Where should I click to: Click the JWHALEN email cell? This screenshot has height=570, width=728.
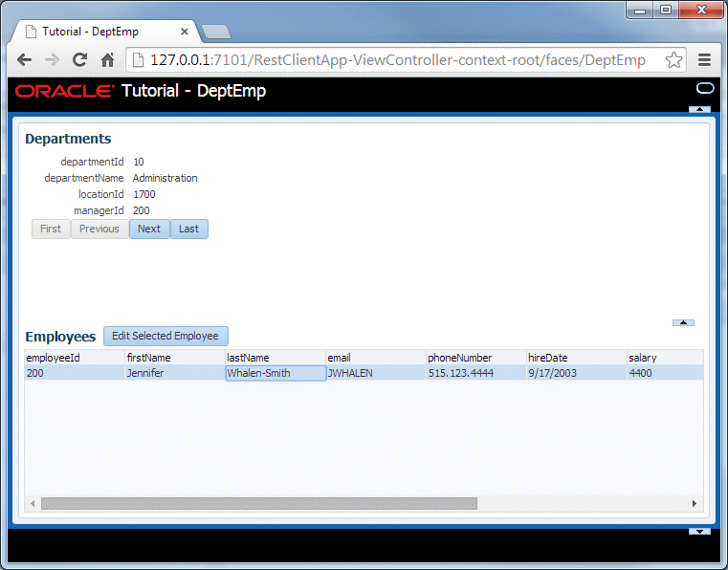(x=376, y=373)
